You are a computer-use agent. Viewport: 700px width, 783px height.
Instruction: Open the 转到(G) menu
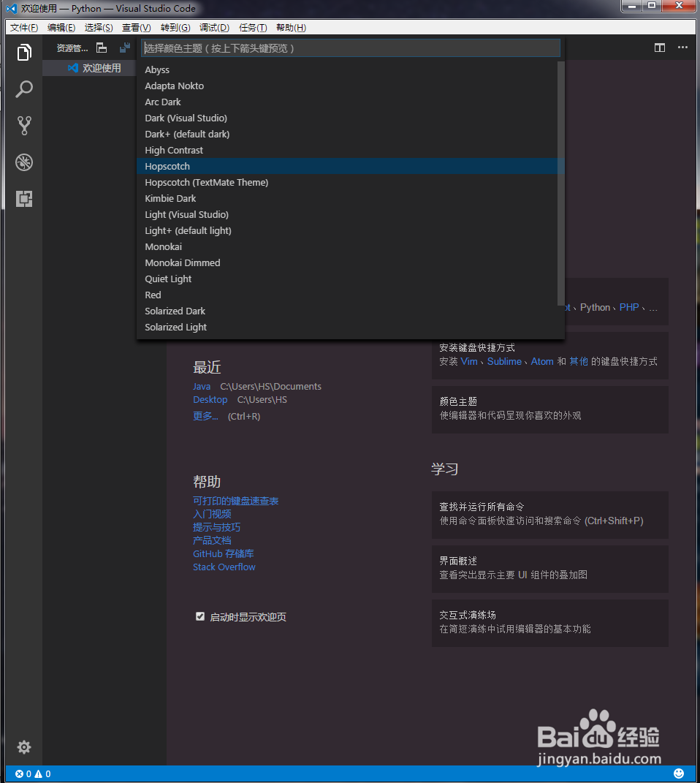[175, 28]
